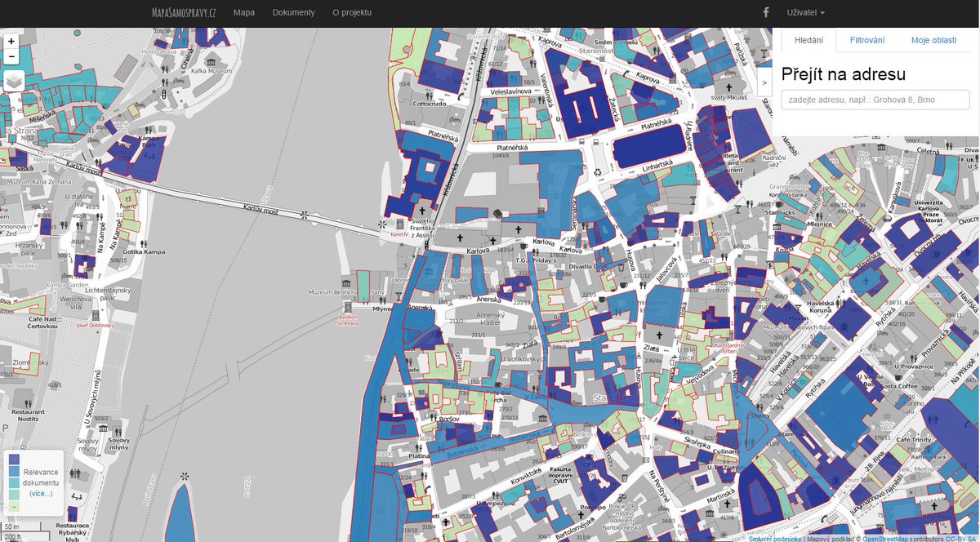The height and width of the screenshot is (542, 980).
Task: Collapse the search panel with the chevron arrow
Action: tap(765, 82)
